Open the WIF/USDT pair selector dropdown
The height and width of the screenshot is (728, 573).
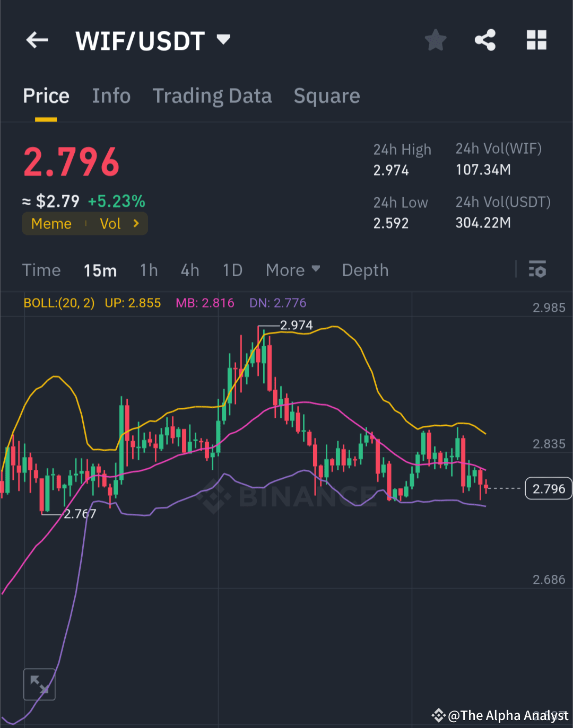coord(223,39)
